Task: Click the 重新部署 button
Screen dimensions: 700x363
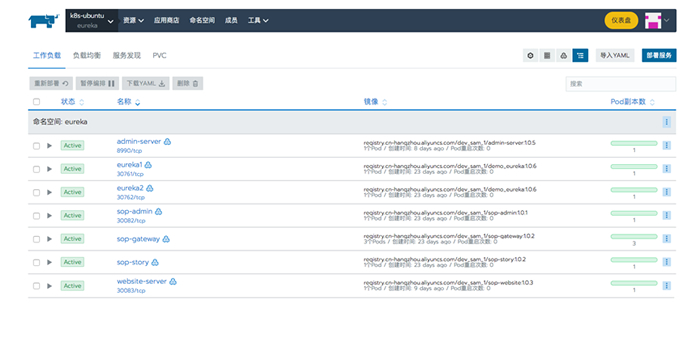Action: (x=51, y=83)
